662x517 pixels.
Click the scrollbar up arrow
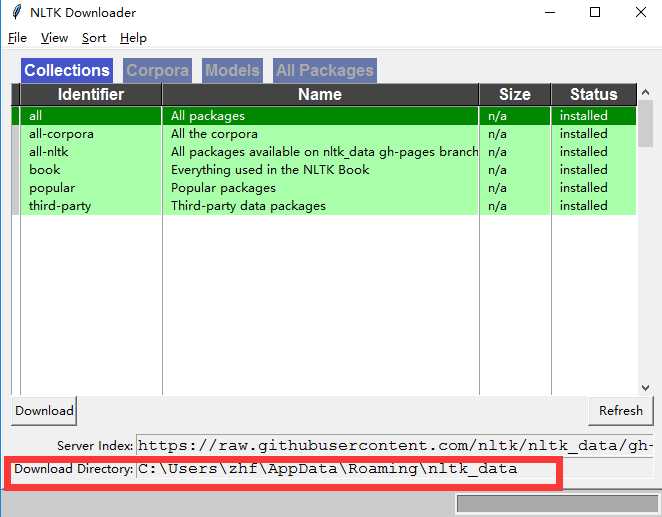click(x=645, y=92)
